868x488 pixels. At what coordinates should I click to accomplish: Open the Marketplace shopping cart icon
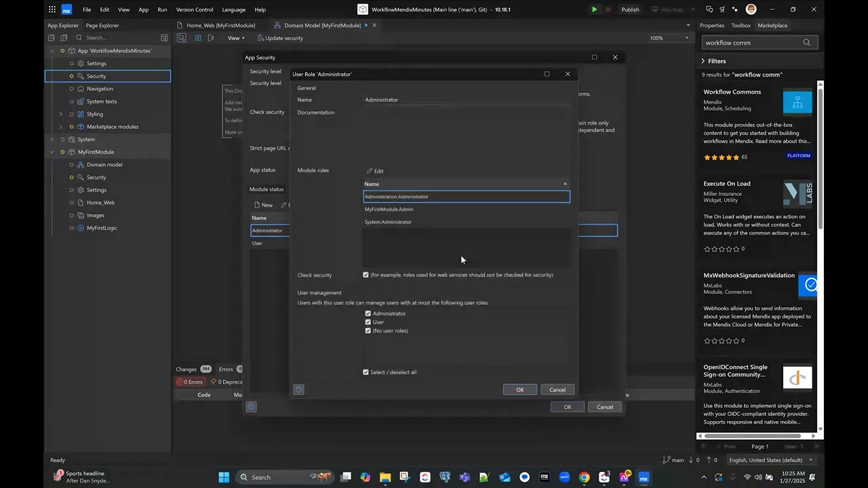[x=723, y=9]
